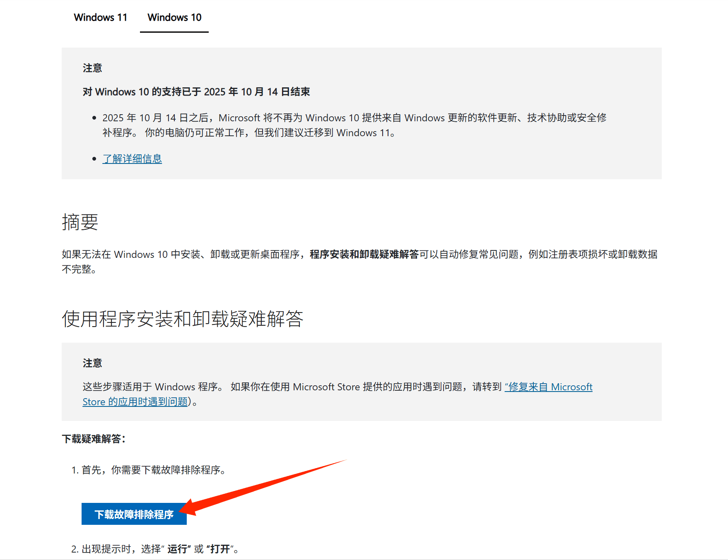Open the 修复来自 Microsoft Store 的应用时遇到问题 link
728x560 pixels.
click(x=548, y=387)
